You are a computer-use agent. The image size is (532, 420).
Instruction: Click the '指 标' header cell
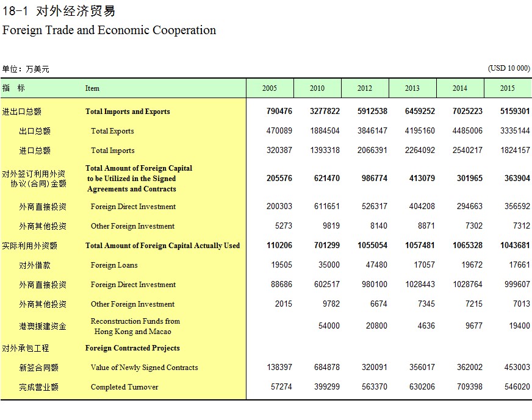tap(13, 88)
